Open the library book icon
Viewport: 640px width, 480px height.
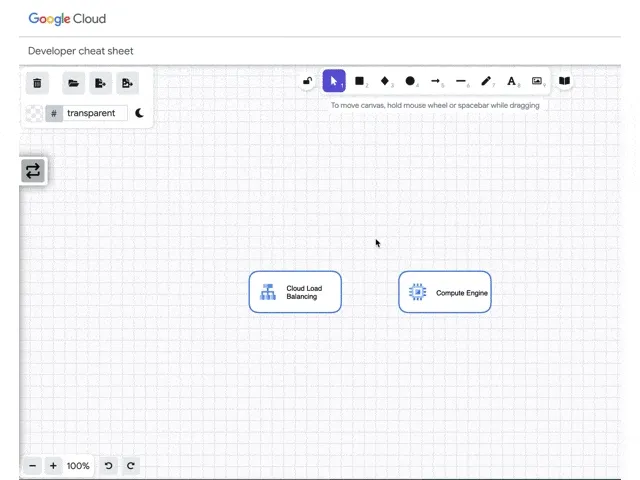(x=564, y=81)
